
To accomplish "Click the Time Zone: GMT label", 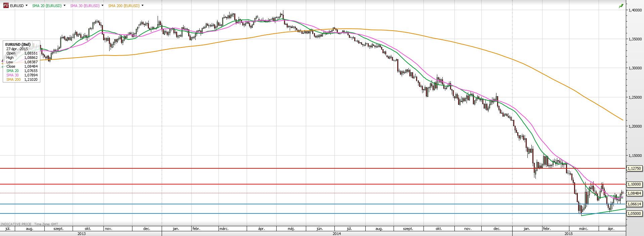I will pos(46,224).
